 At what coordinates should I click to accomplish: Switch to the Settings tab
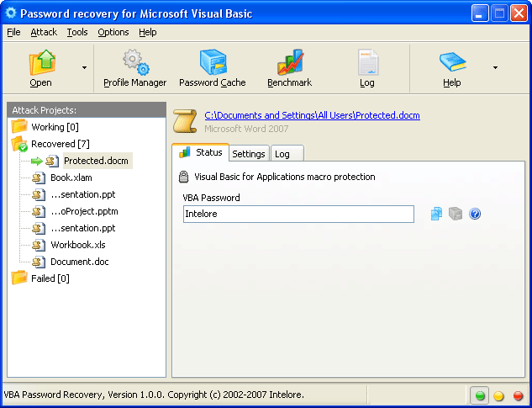249,154
